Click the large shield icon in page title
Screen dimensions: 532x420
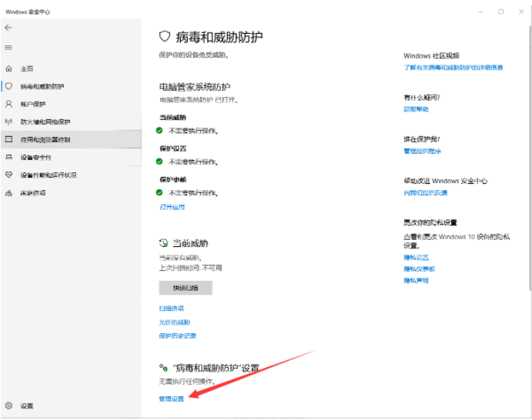click(165, 36)
